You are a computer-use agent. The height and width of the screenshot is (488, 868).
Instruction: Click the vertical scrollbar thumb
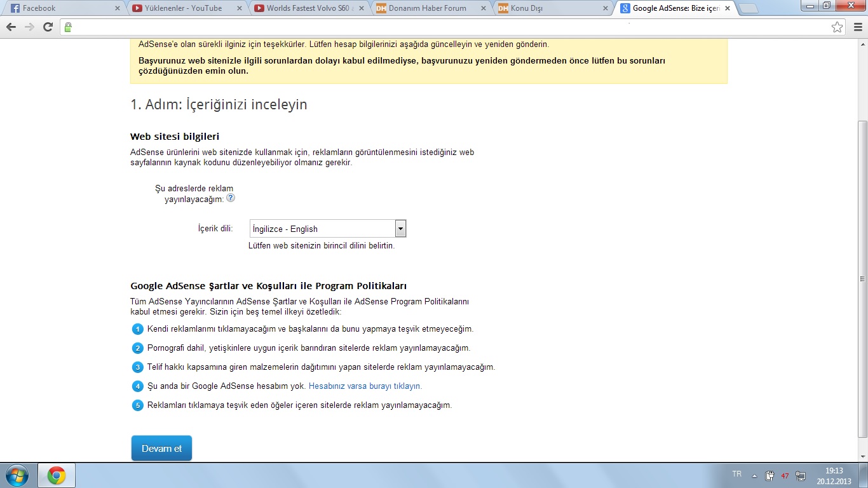click(862, 278)
